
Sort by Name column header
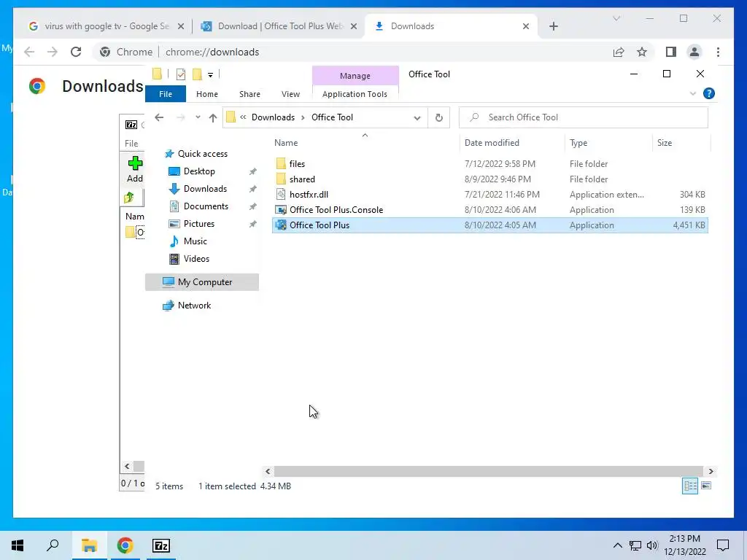tap(286, 142)
